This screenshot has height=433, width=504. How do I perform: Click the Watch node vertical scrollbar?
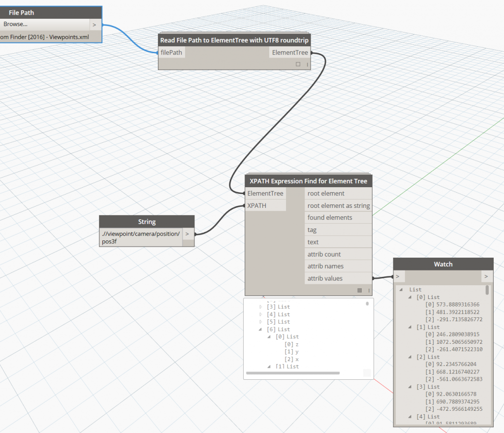[x=488, y=290]
